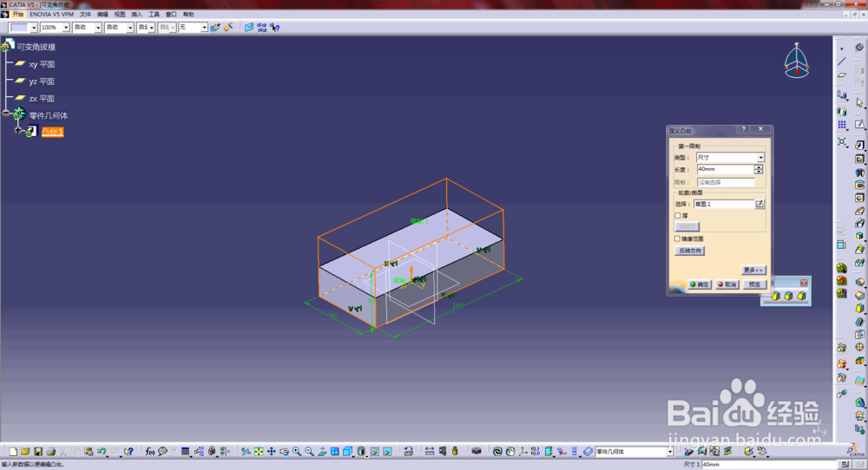Screen dimensions: 868x470
Task: Select the yz 平面 tree item
Action: (x=42, y=82)
